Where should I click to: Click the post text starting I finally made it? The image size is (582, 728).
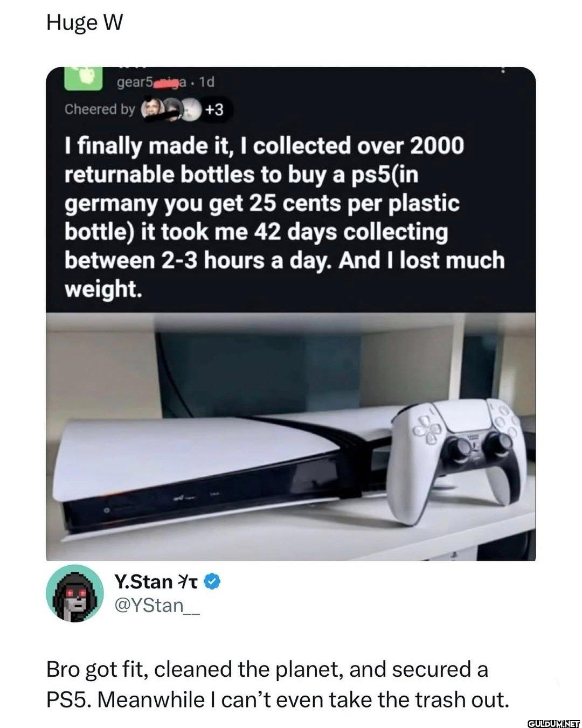(x=285, y=217)
